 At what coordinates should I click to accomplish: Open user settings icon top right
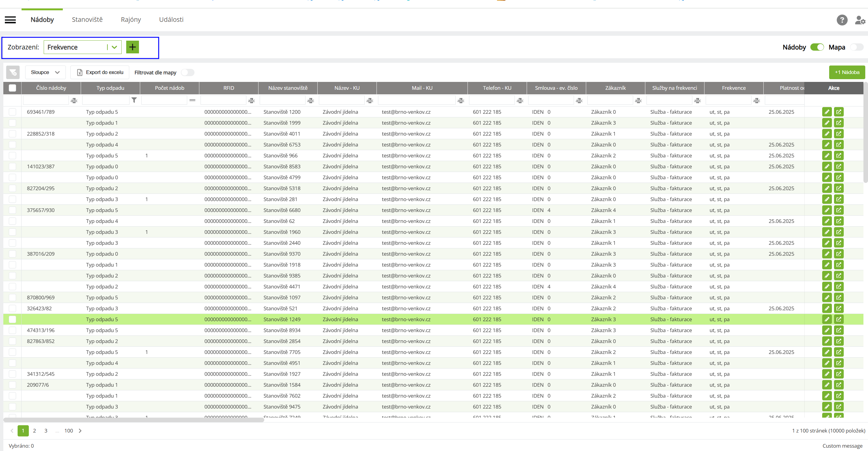point(860,20)
